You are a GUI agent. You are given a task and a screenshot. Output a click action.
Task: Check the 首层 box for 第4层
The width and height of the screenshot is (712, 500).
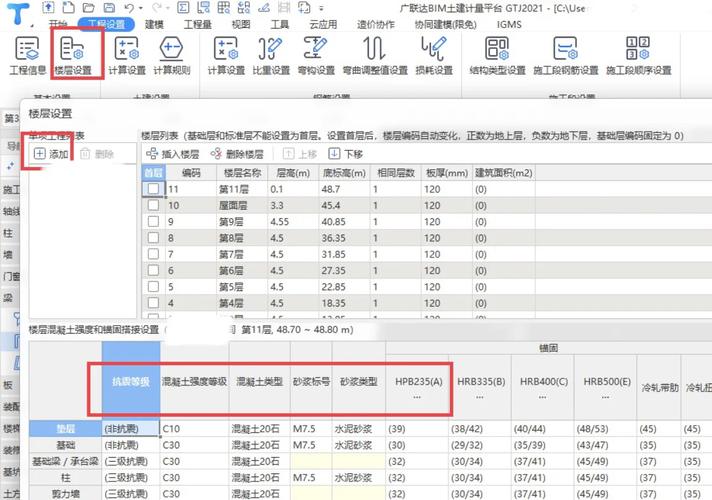(x=153, y=303)
